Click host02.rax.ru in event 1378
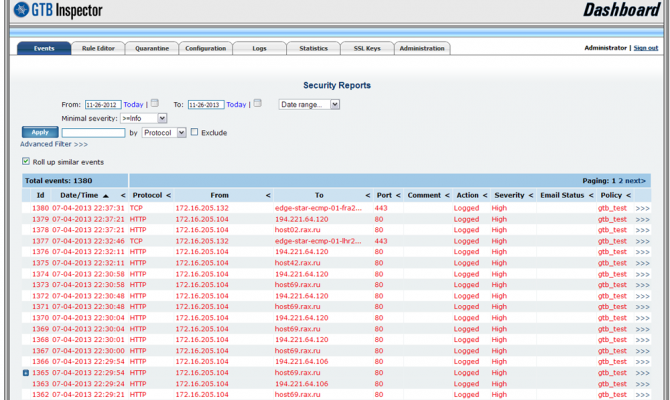 point(297,230)
